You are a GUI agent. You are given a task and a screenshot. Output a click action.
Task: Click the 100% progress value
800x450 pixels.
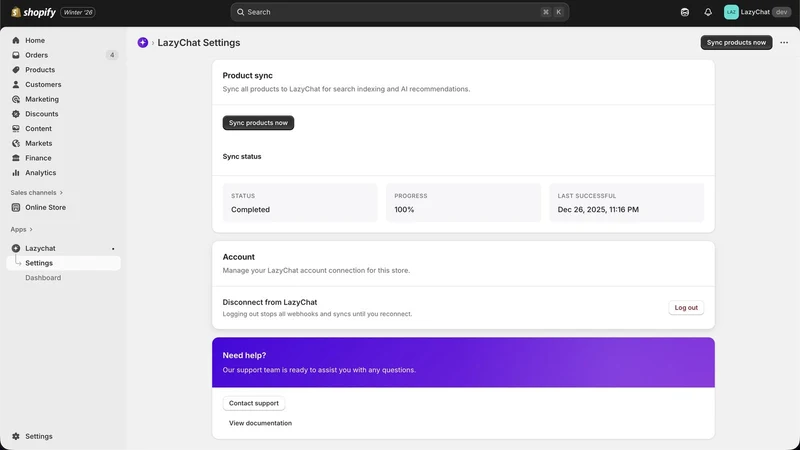404,210
